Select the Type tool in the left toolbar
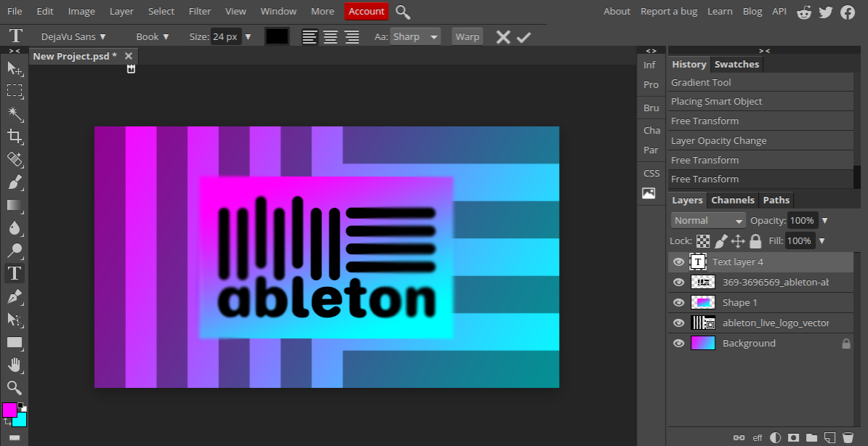868x446 pixels. pos(15,273)
